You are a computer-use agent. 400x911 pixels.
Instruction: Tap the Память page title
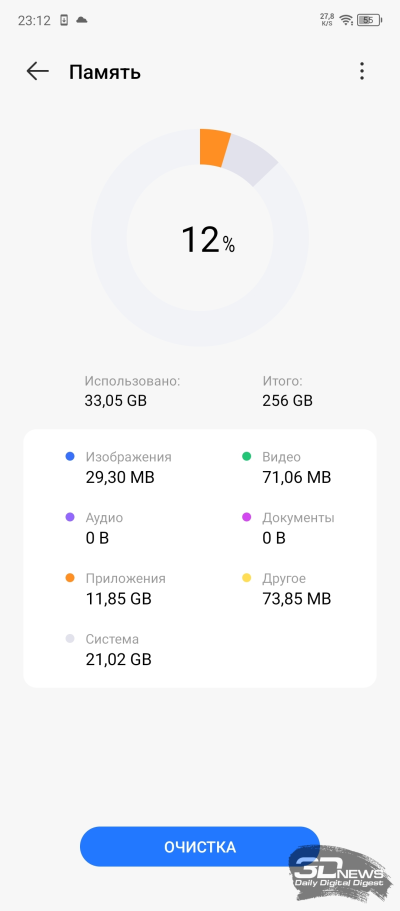pyautogui.click(x=105, y=72)
